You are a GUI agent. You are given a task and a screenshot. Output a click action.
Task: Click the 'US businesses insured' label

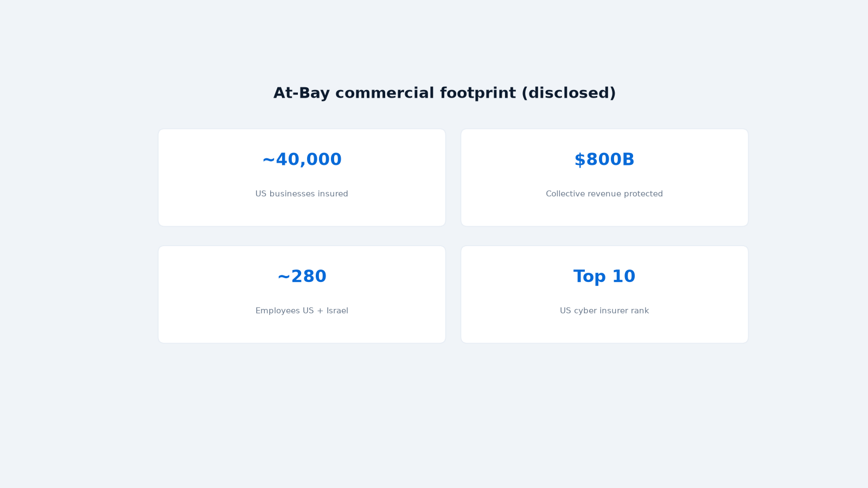pos(302,194)
